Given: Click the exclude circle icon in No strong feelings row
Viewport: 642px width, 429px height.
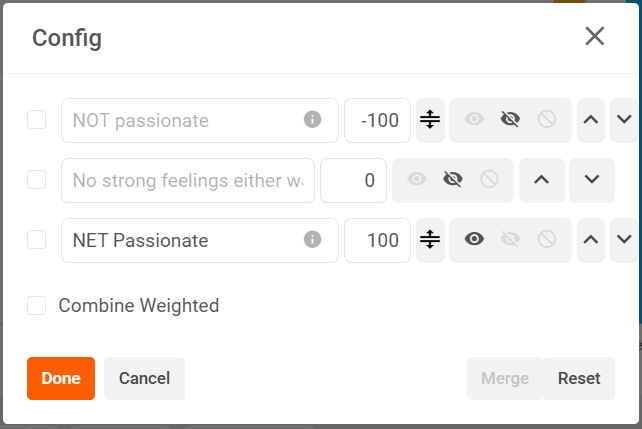Looking at the screenshot, I should point(489,179).
